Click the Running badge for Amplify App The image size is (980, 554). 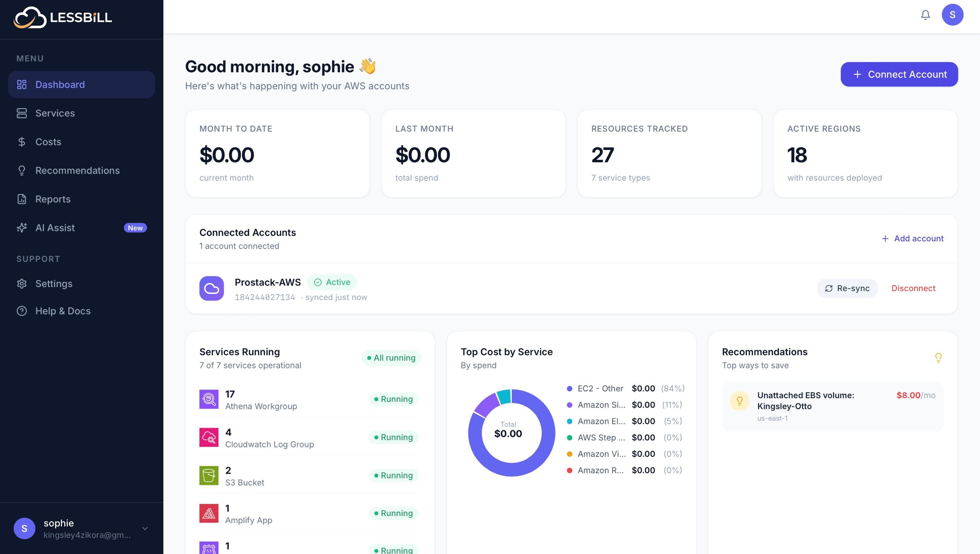[x=394, y=513]
